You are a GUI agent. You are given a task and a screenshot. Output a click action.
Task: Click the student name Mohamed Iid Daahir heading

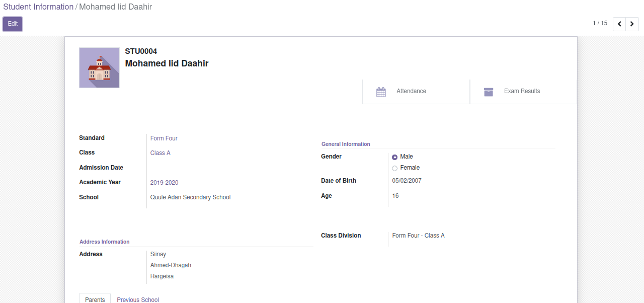[167, 63]
